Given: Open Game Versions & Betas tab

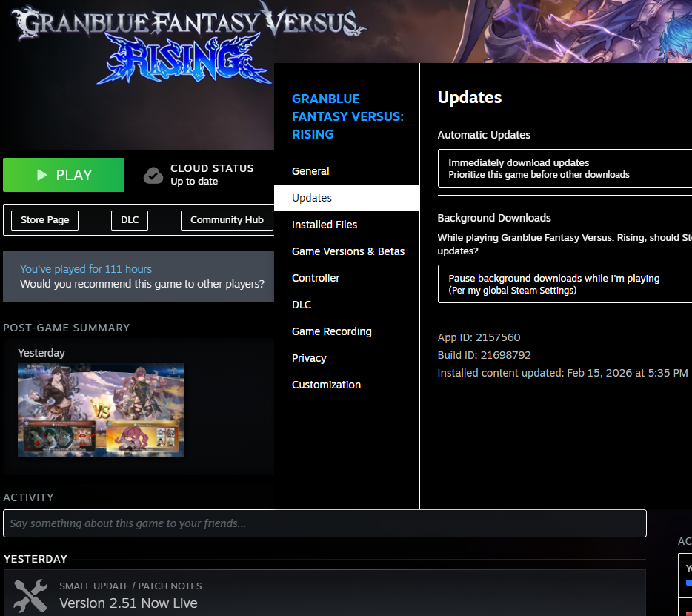Looking at the screenshot, I should pyautogui.click(x=347, y=251).
